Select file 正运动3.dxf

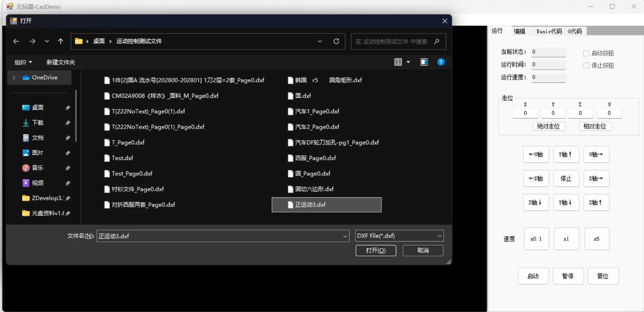coord(326,205)
